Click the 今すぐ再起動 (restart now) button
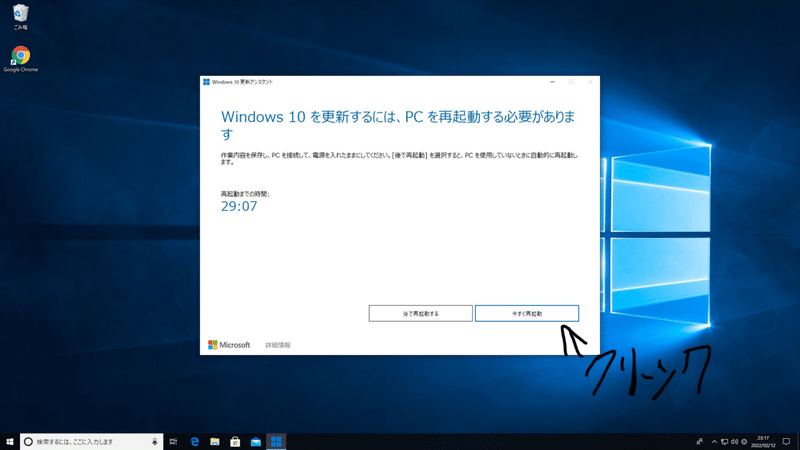Screen dimensions: 800x450 click(x=527, y=313)
